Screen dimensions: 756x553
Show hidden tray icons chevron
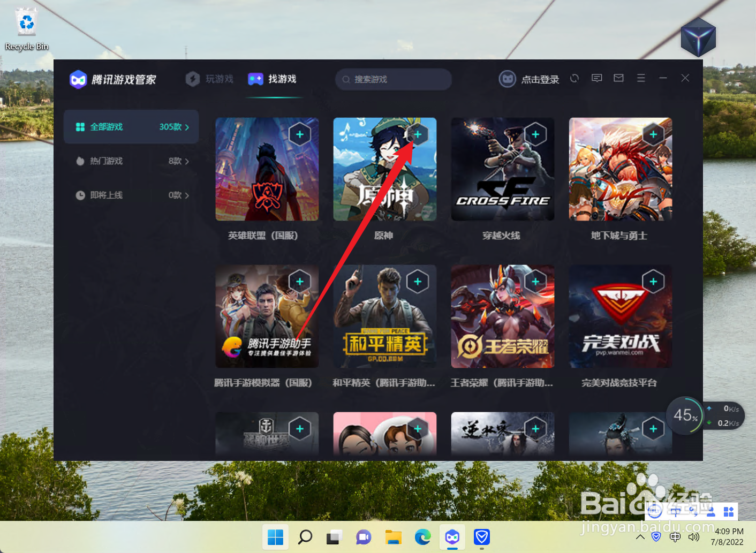(x=640, y=537)
